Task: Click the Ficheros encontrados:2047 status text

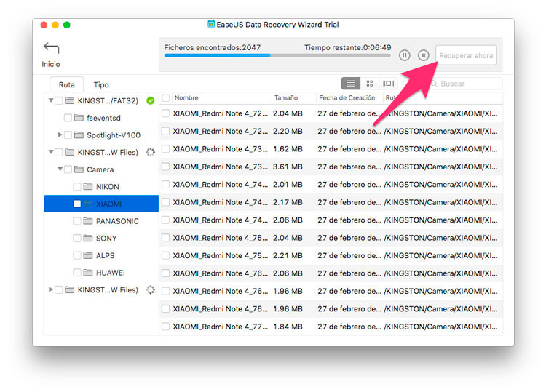Action: (x=213, y=47)
